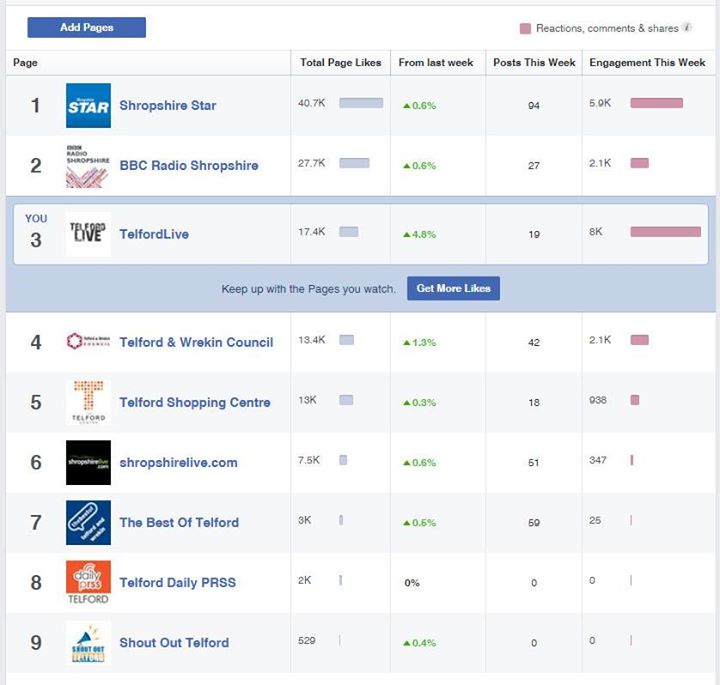Click the Posts This Week column header

pyautogui.click(x=534, y=62)
